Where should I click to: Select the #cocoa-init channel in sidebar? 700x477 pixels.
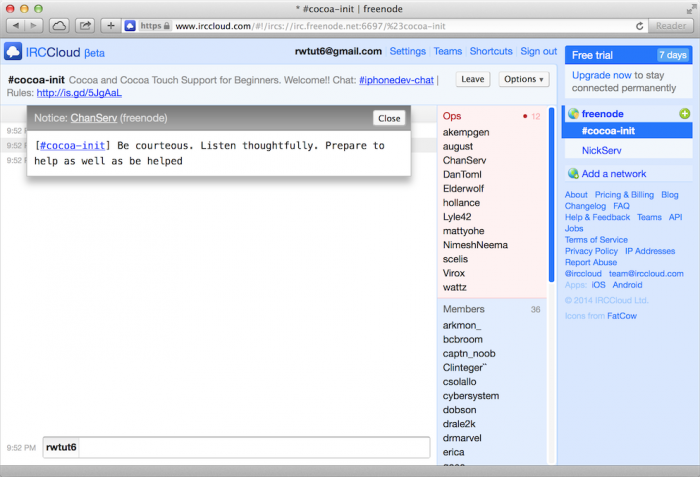click(627, 131)
